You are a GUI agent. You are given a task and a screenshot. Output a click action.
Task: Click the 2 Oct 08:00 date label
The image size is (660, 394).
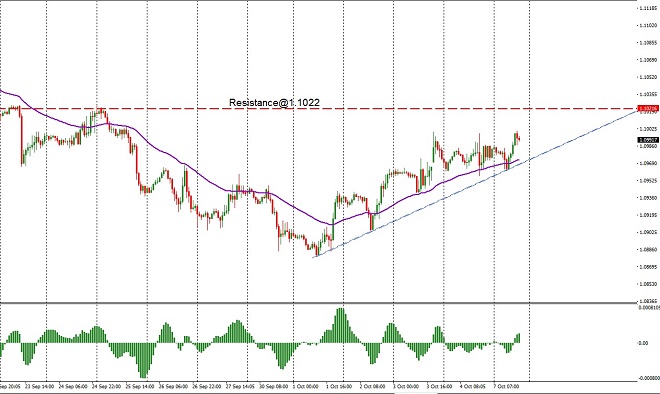[x=373, y=386]
